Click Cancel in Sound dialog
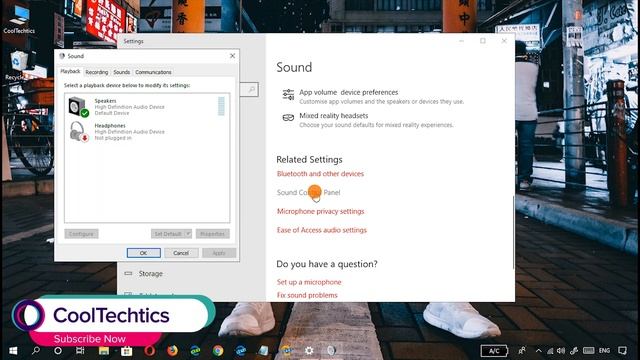This screenshot has height=360, width=640. pyautogui.click(x=181, y=253)
